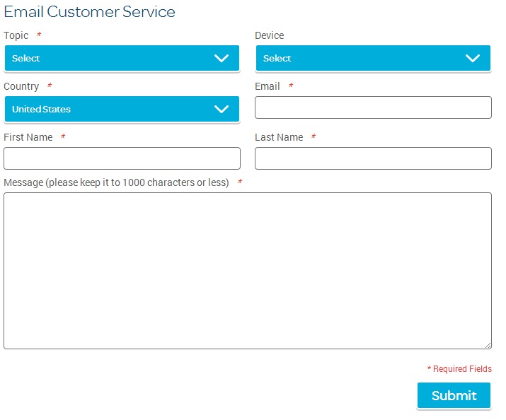
Task: Click the Message character limit label
Action: coord(116,182)
